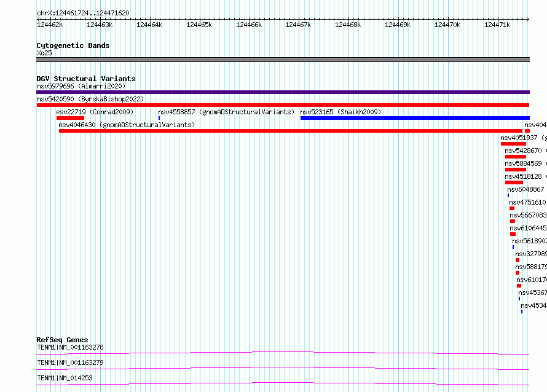Click the Cytogenetic Bands track title
Image resolution: width=547 pixels, height=392 pixels.
tap(73, 45)
